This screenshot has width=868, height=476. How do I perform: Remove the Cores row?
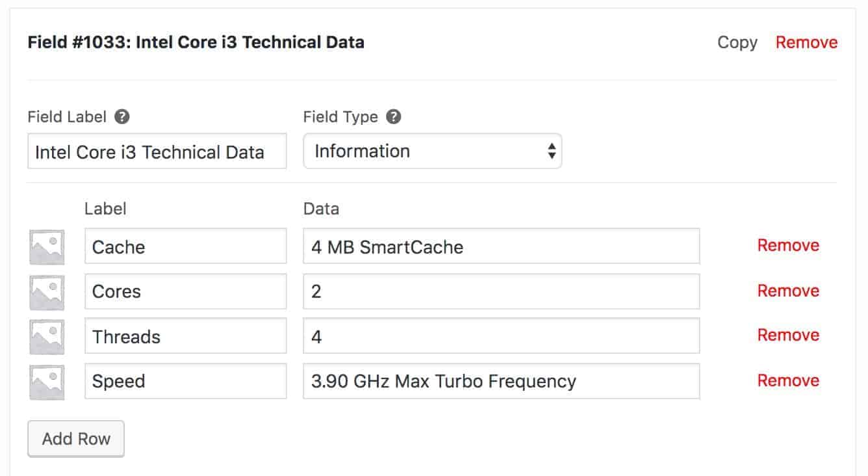788,291
